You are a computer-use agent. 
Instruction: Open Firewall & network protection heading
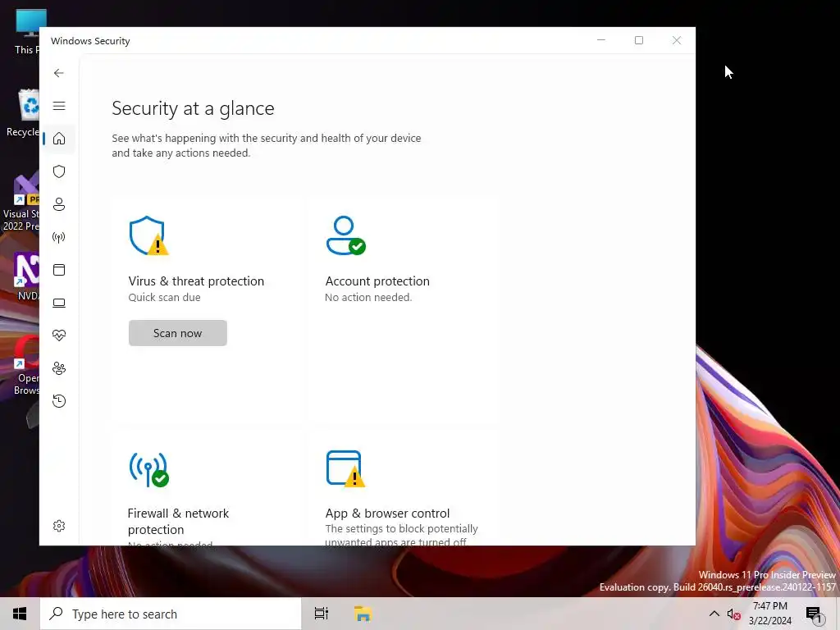coord(178,521)
